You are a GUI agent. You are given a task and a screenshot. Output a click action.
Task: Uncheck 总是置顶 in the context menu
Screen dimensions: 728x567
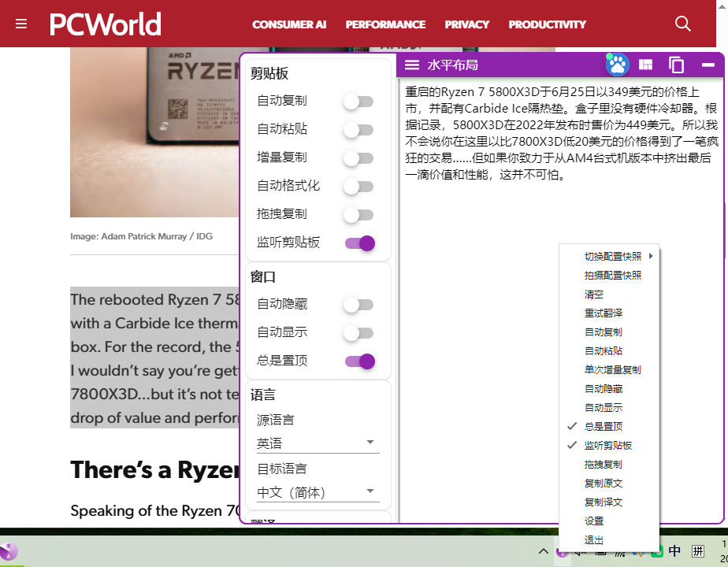609,426
